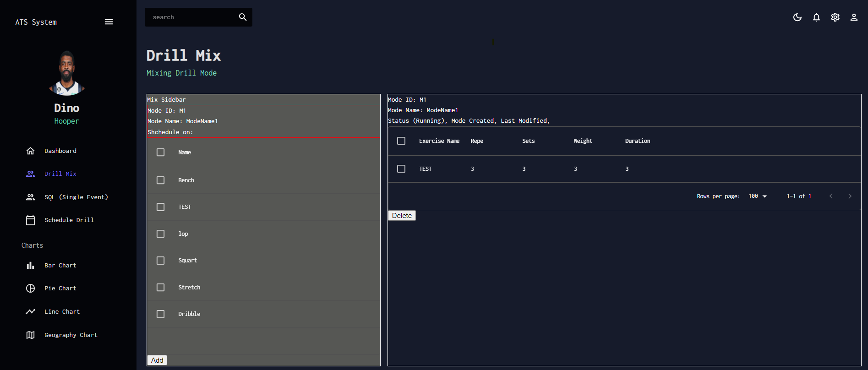This screenshot has height=370, width=868.
Task: Go to previous page arrow in table
Action: click(831, 196)
